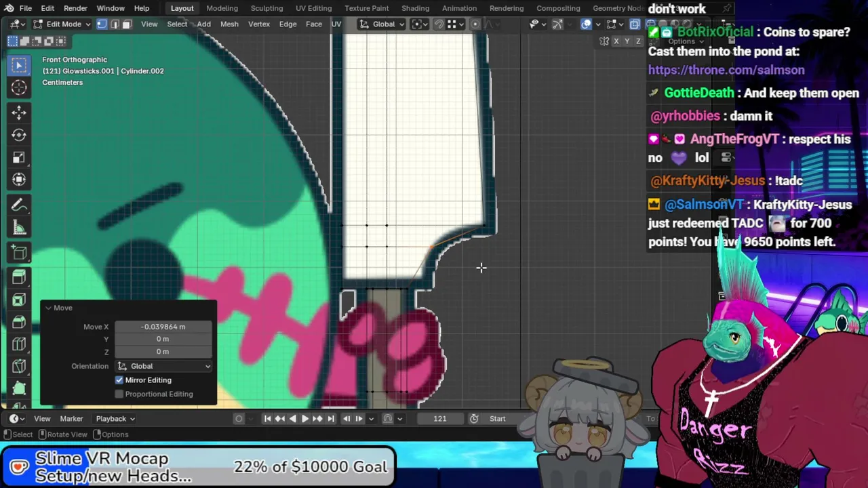
Task: Collapse the Move operator panel
Action: tap(49, 308)
